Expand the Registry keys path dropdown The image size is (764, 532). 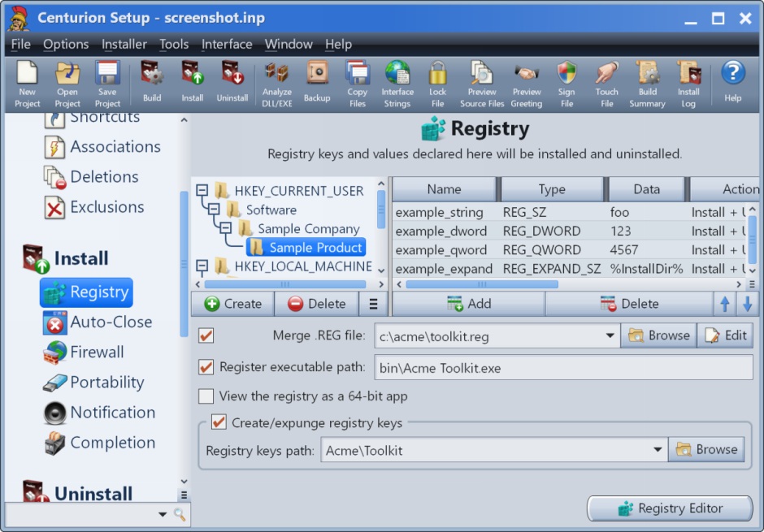(x=658, y=450)
